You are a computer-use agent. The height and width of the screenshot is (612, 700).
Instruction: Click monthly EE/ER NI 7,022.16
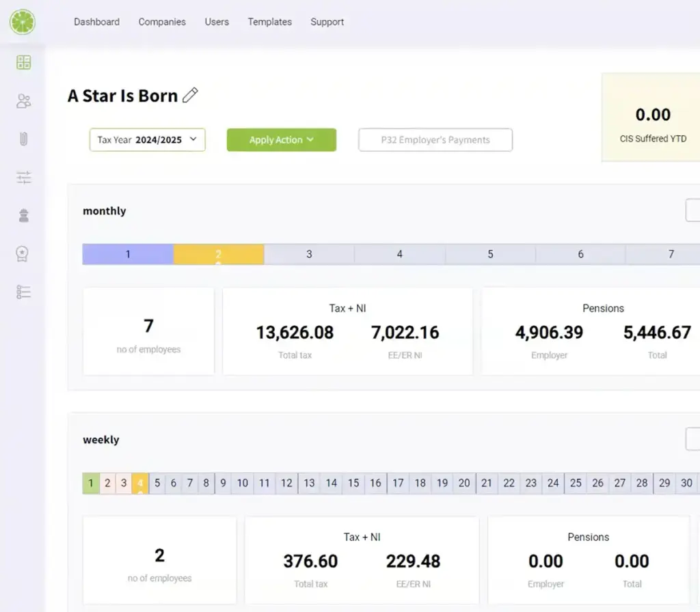tap(405, 333)
